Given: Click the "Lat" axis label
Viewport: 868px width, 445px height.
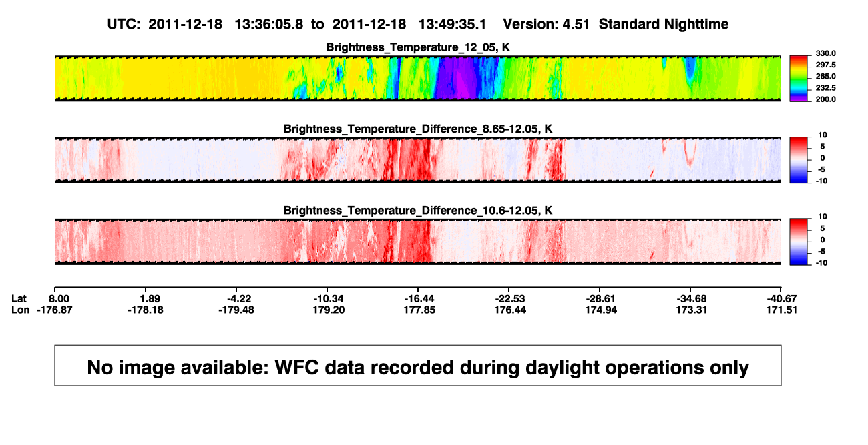Looking at the screenshot, I should [x=20, y=298].
